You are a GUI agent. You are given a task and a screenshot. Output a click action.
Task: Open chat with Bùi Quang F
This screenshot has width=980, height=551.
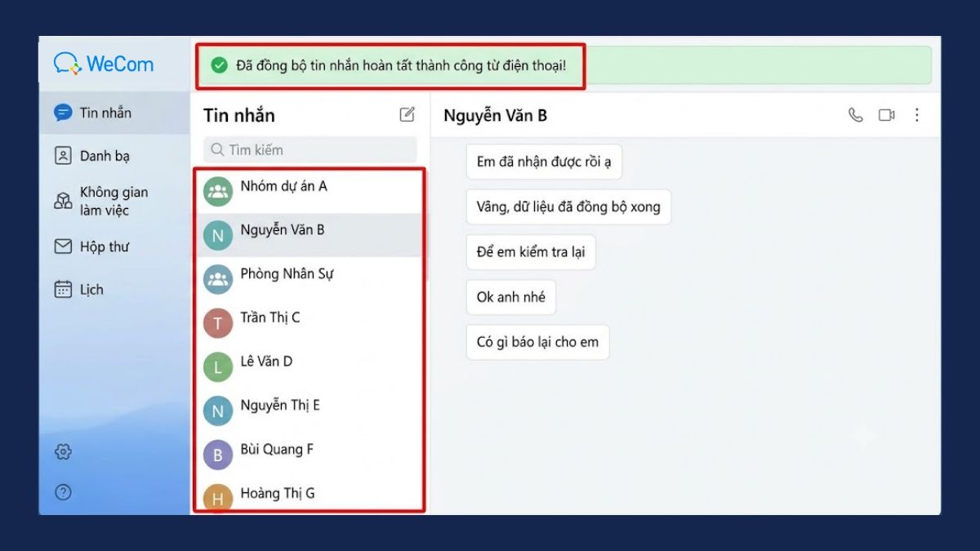pyautogui.click(x=310, y=455)
